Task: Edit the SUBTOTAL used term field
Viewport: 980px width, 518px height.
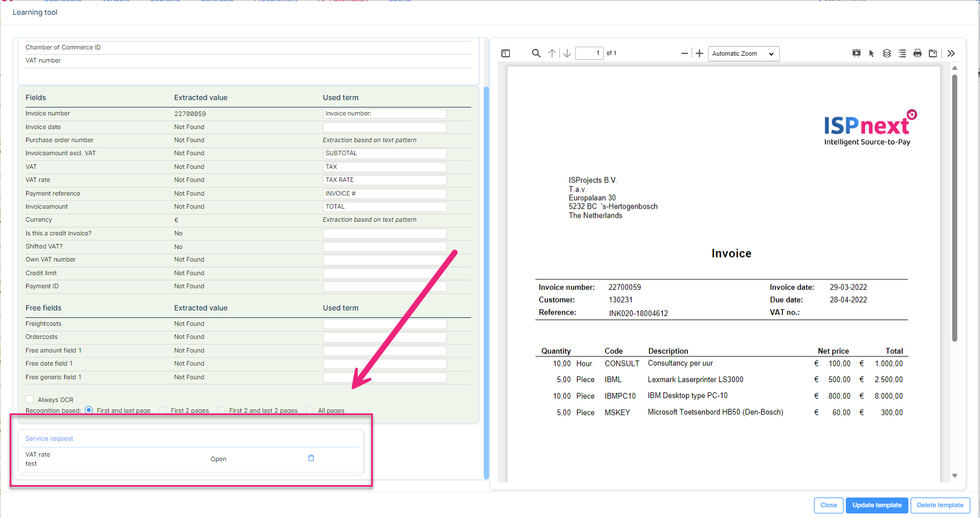Action: coord(385,154)
